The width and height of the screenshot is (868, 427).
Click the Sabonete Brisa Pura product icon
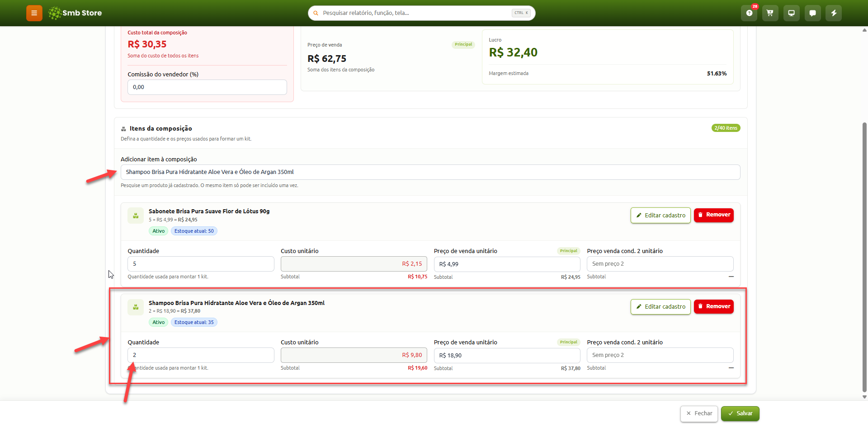click(136, 216)
